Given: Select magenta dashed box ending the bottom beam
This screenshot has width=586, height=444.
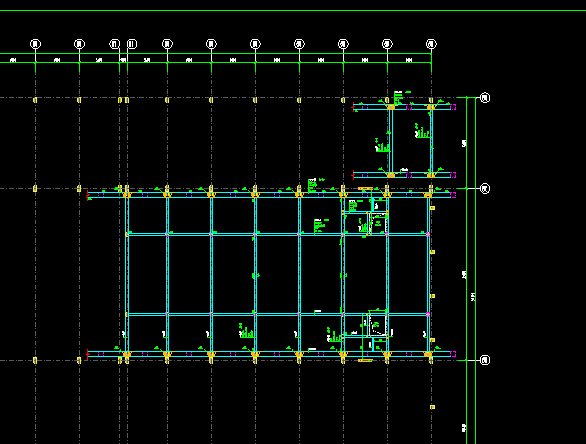Looking at the screenshot, I should click(453, 354).
